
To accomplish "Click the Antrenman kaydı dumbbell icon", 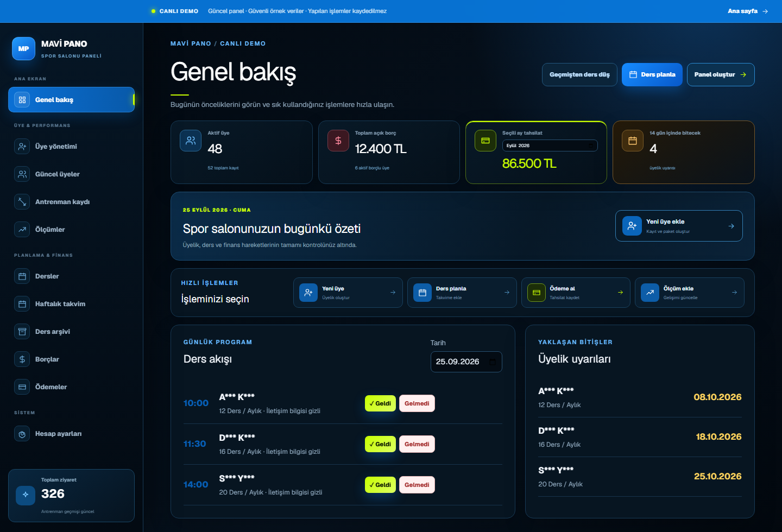I will coord(22,202).
